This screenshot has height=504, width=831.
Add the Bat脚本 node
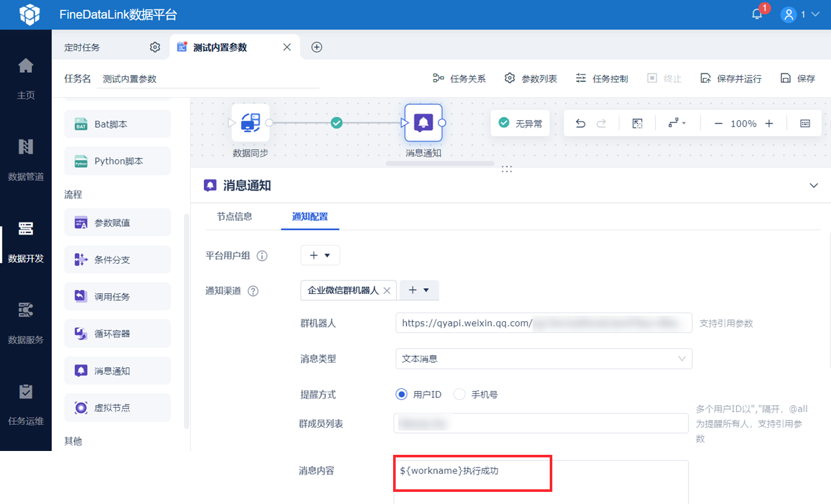118,124
